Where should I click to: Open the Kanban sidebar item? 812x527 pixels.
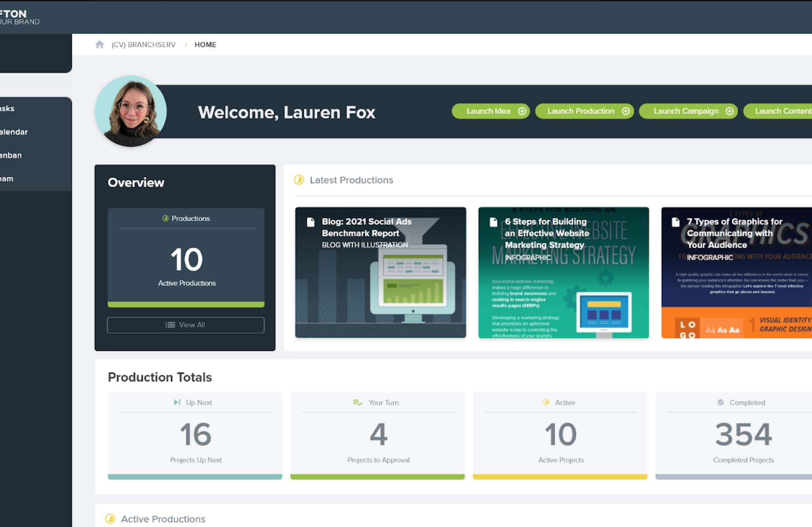(11, 155)
